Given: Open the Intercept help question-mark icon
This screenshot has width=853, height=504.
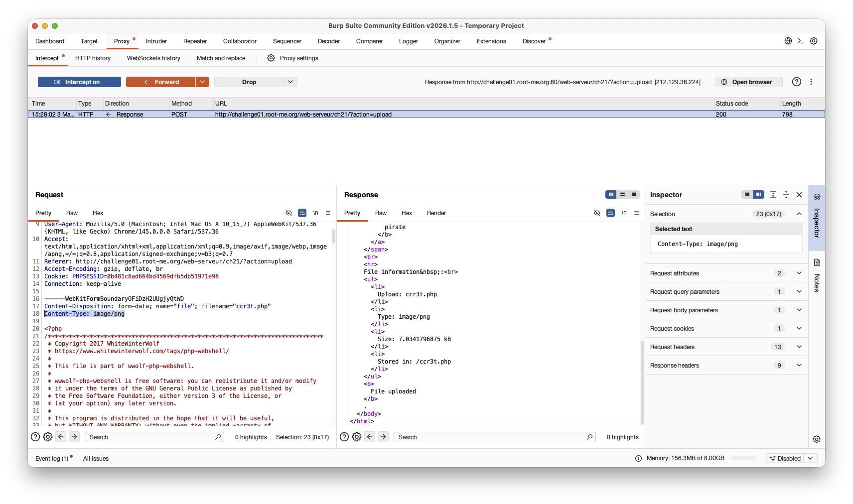Looking at the screenshot, I should point(797,82).
